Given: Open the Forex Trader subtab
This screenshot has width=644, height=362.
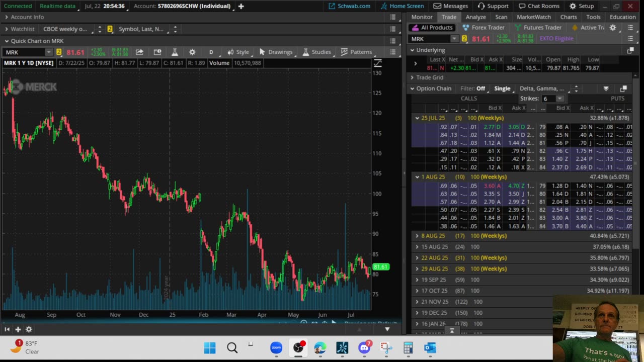Looking at the screenshot, I should pos(484,28).
